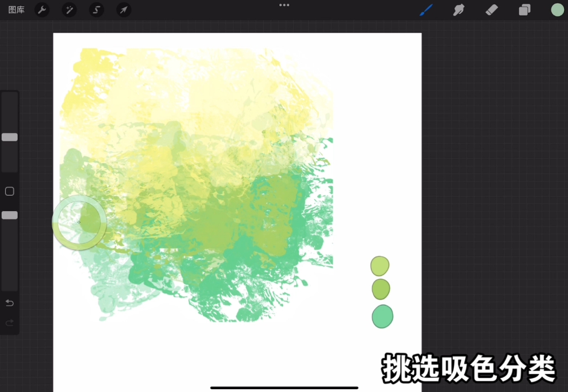Image resolution: width=568 pixels, height=392 pixels.
Task: Click the brush size slider handle
Action: (9, 137)
